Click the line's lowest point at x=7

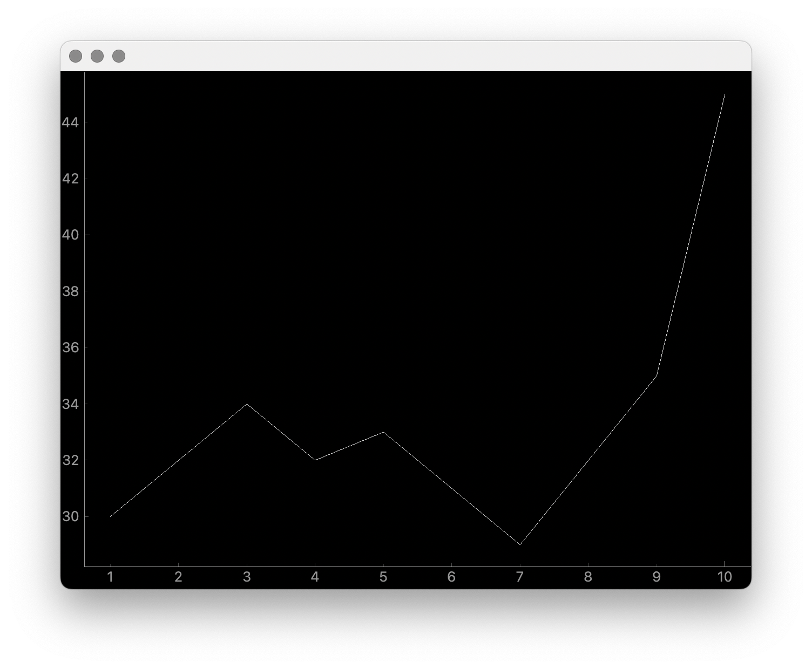(x=520, y=544)
